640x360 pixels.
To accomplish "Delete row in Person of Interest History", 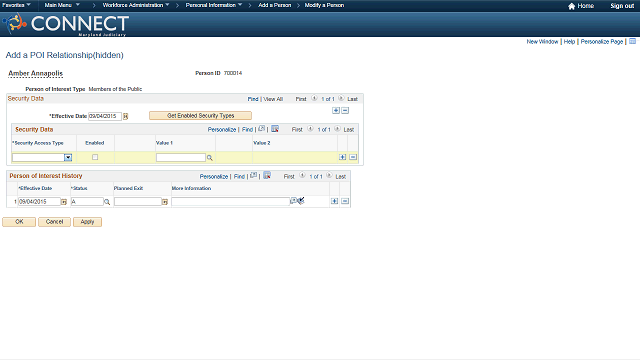I will (345, 201).
